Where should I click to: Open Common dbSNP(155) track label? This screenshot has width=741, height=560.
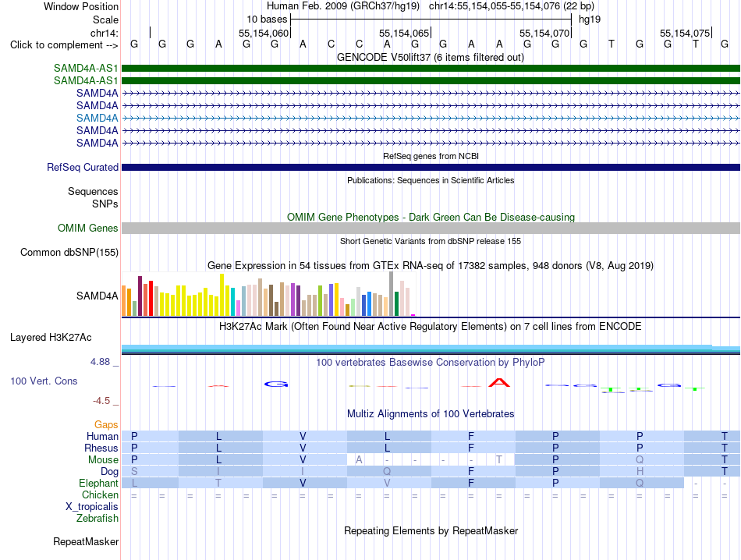69,253
